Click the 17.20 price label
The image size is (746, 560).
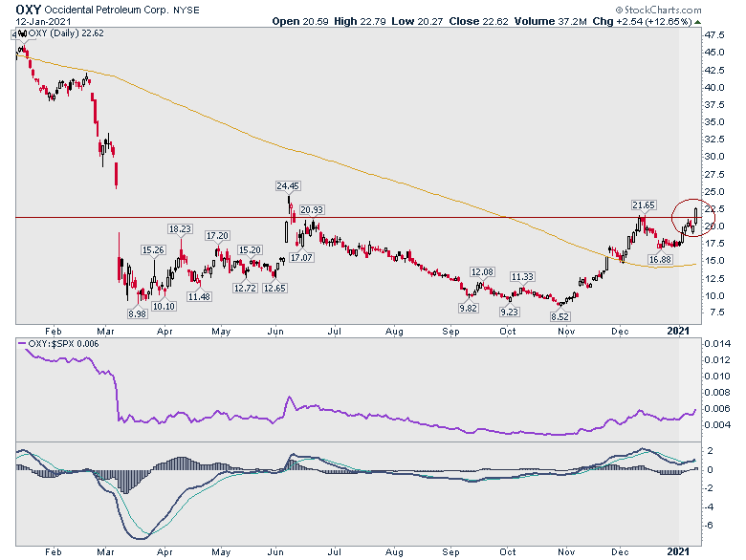click(217, 236)
